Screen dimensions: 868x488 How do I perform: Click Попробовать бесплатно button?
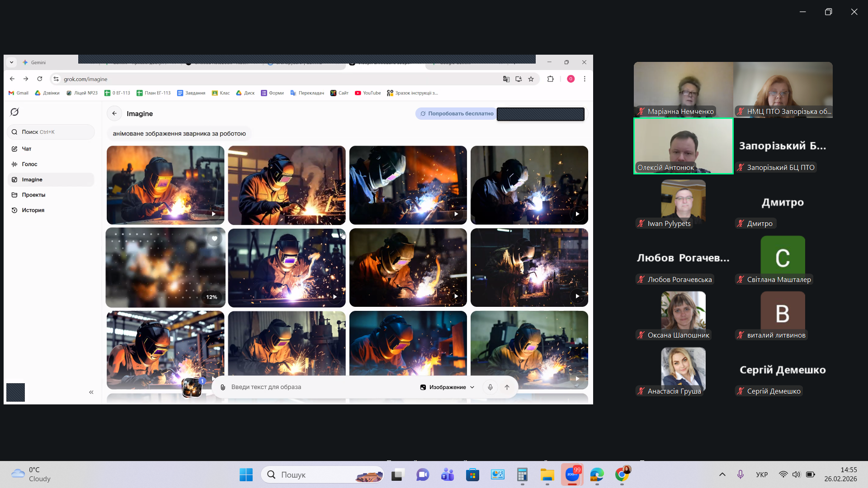pos(456,114)
